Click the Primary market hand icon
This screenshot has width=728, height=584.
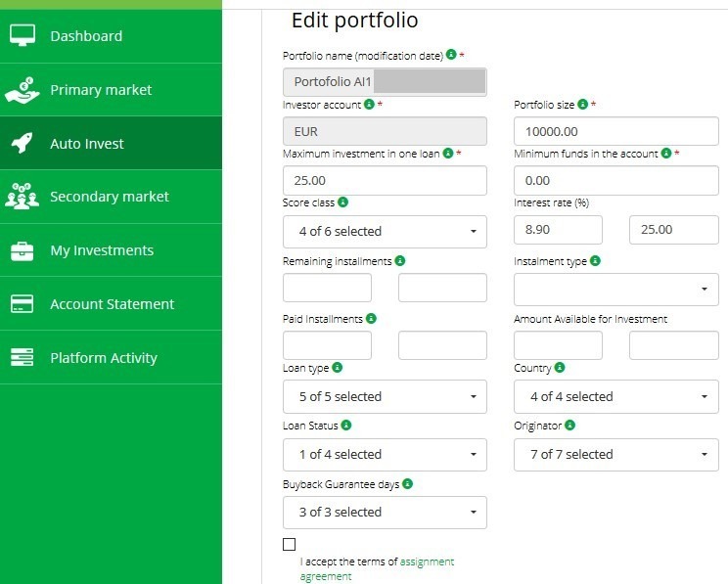tap(22, 90)
